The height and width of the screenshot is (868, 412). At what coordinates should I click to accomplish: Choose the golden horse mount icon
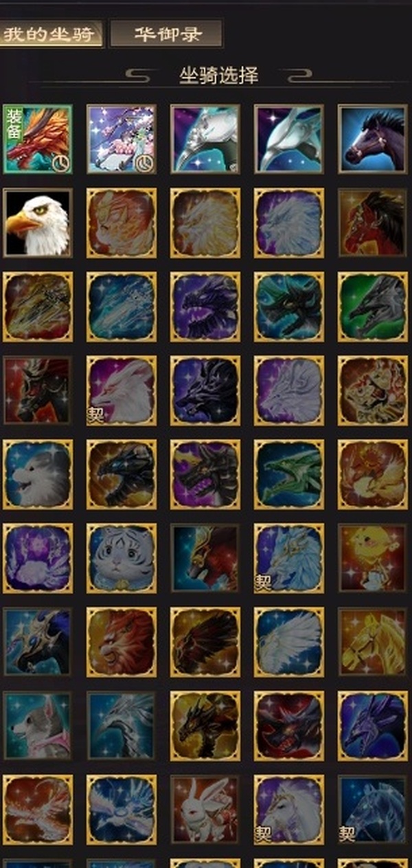tap(372, 642)
